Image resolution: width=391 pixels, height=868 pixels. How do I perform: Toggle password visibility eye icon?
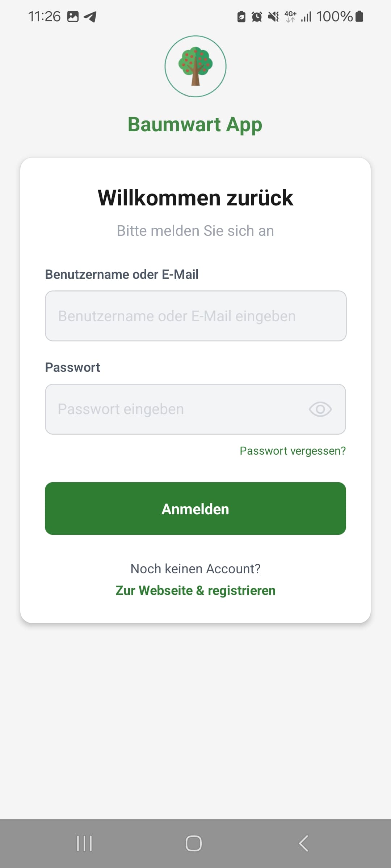click(x=320, y=409)
